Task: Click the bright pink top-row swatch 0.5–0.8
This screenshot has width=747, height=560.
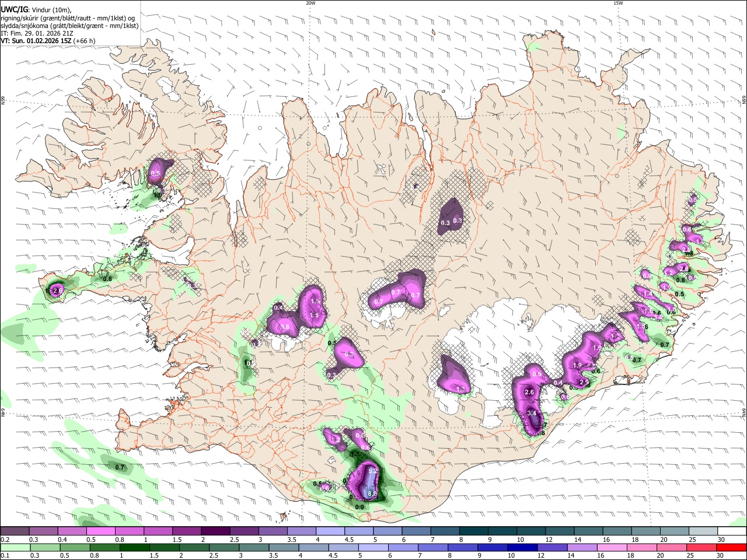Action: coord(100,531)
